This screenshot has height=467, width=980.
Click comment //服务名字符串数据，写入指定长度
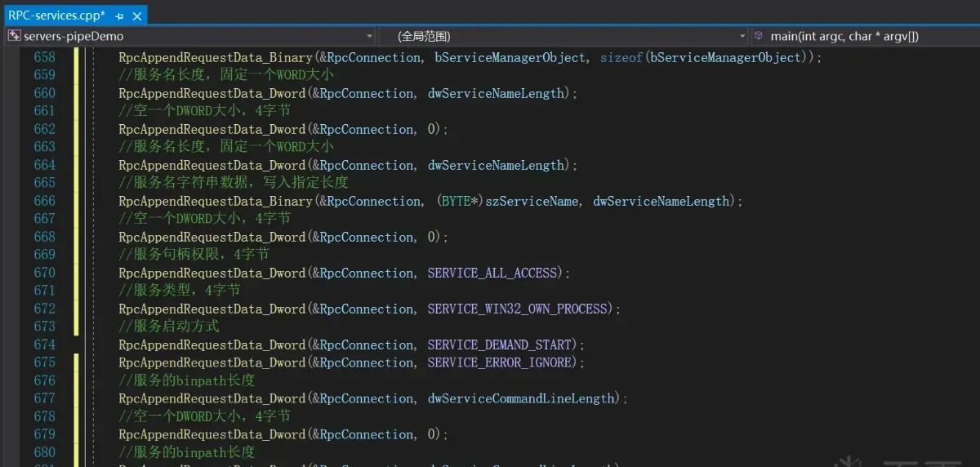(234, 183)
